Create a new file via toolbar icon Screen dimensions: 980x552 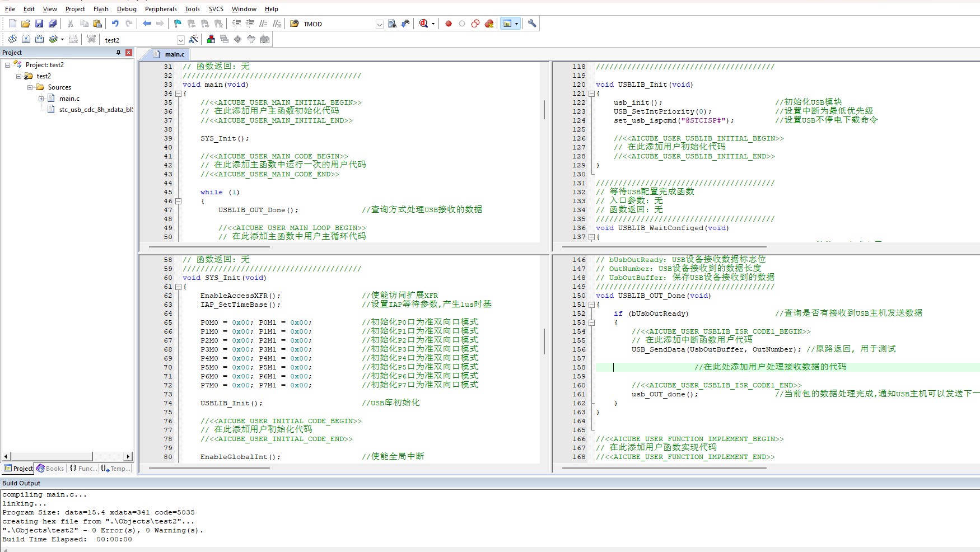pos(12,24)
